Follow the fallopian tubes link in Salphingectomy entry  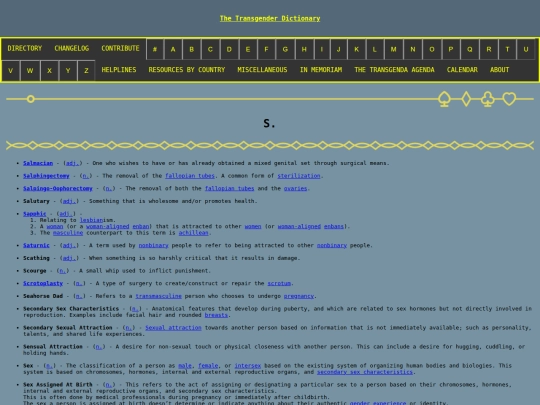[190, 176]
